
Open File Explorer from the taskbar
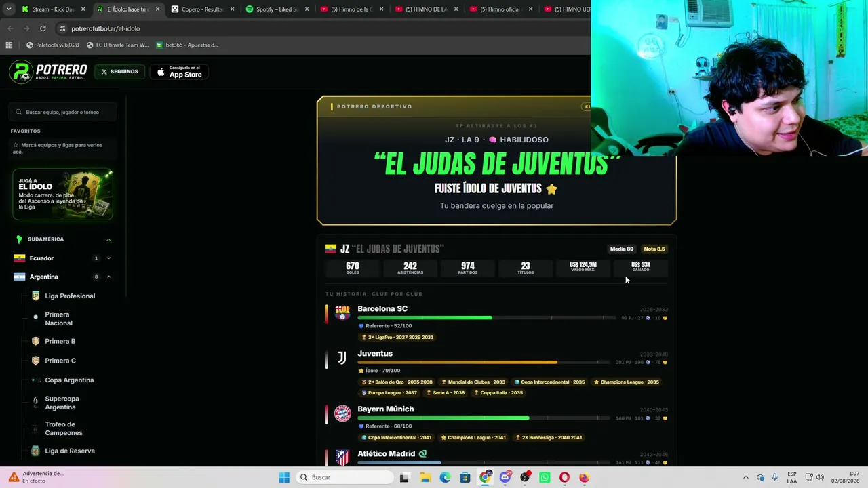(x=425, y=477)
